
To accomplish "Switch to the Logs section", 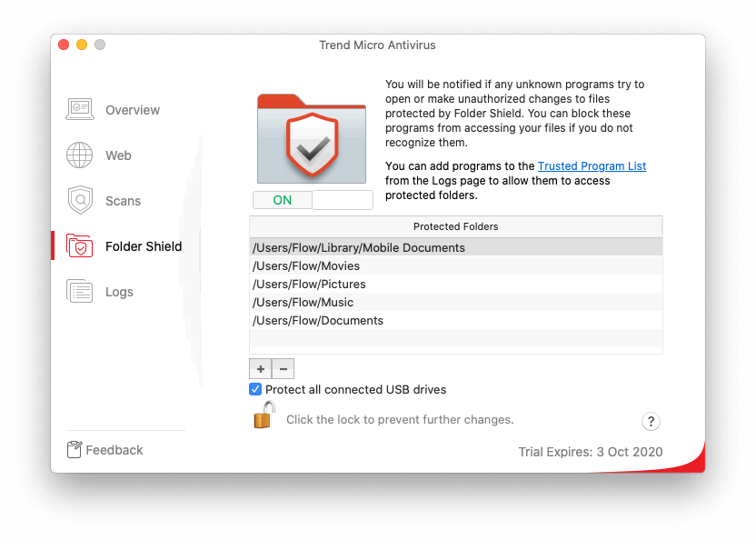I will click(x=119, y=292).
